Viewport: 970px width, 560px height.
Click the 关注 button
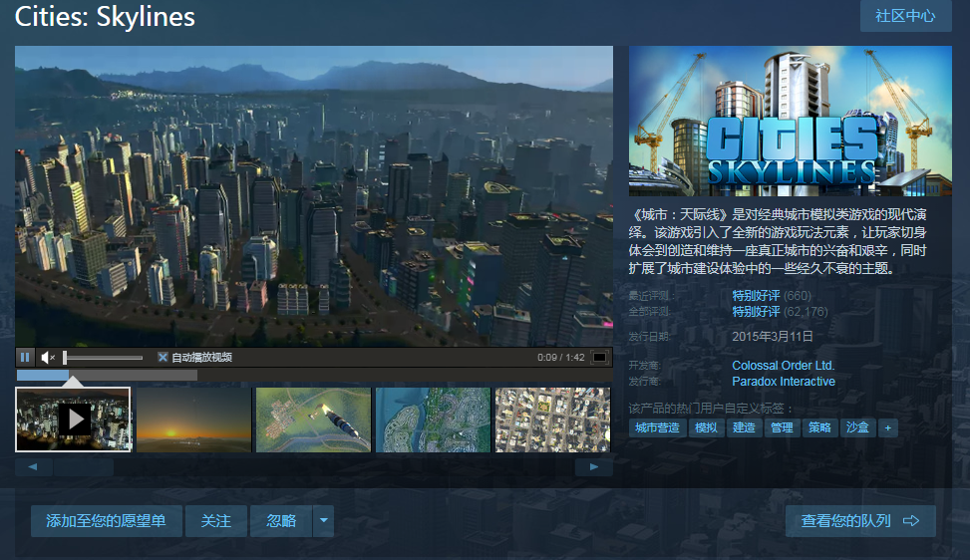tap(216, 521)
